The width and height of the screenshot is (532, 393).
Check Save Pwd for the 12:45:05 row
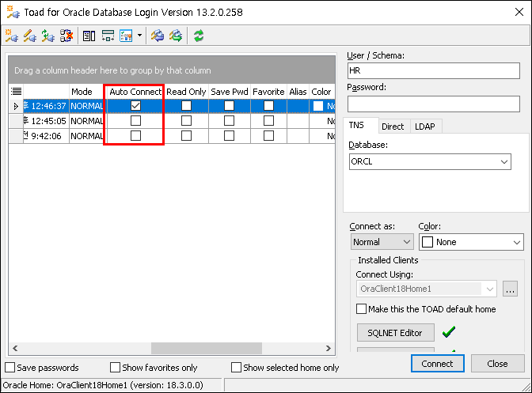pyautogui.click(x=229, y=121)
